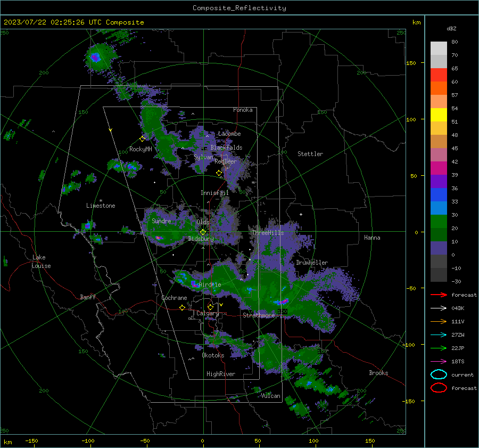Image resolution: width=479 pixels, height=448 pixels.
Task: Click the strong echo cell west of Airdrie
Action: click(194, 284)
